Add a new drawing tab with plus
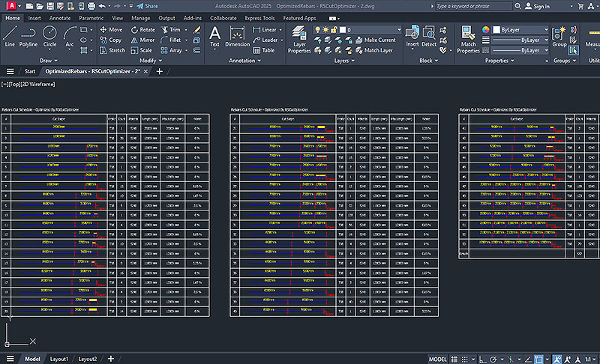Viewport: 600px width, 364px height. 160,71
